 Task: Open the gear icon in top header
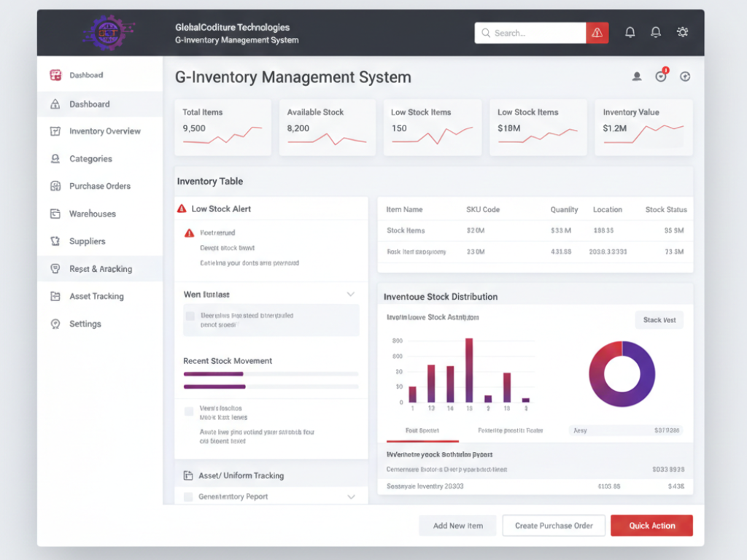click(x=682, y=33)
